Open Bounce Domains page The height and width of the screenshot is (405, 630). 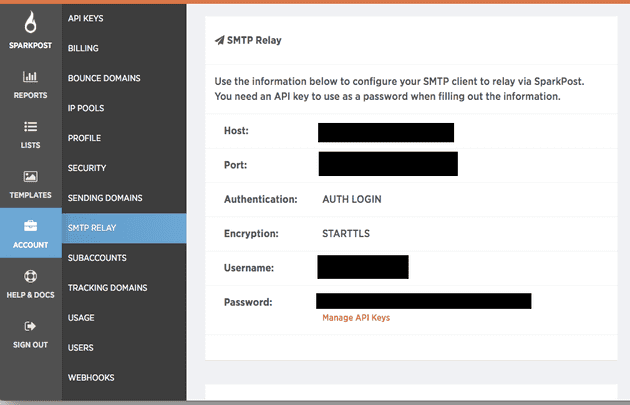pyautogui.click(x=103, y=78)
